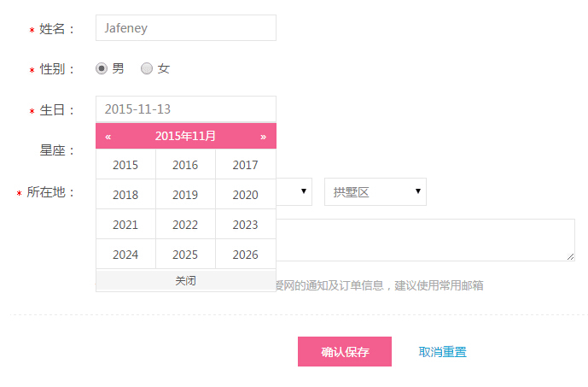Choose year 2017 in the picker
The image size is (588, 387).
click(x=245, y=165)
